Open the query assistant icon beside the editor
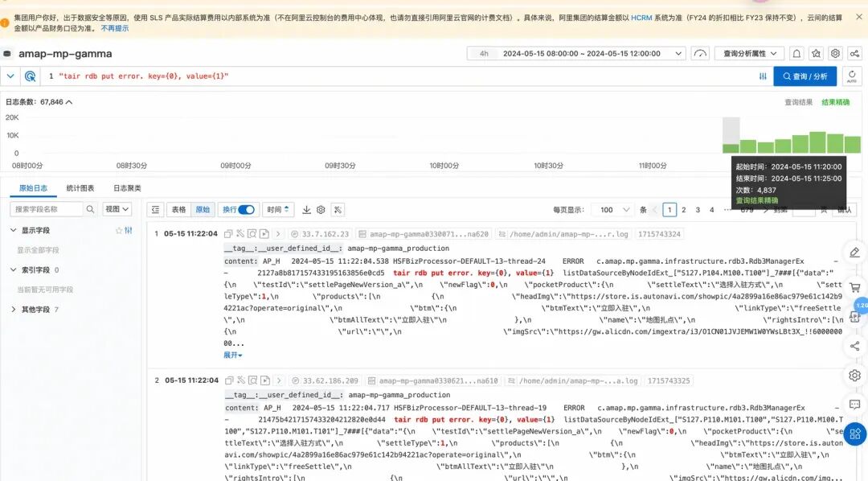Screen dimensions: 868x481 pos(31,76)
